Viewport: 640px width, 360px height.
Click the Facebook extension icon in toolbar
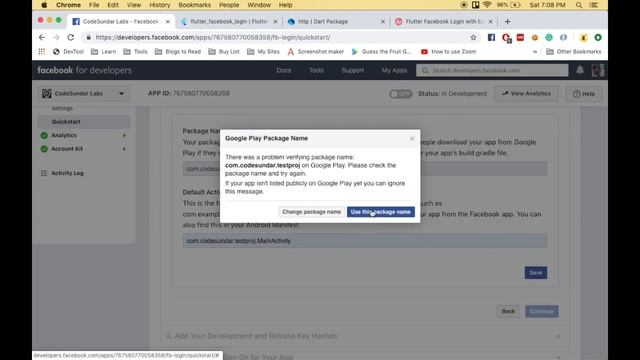(491, 37)
